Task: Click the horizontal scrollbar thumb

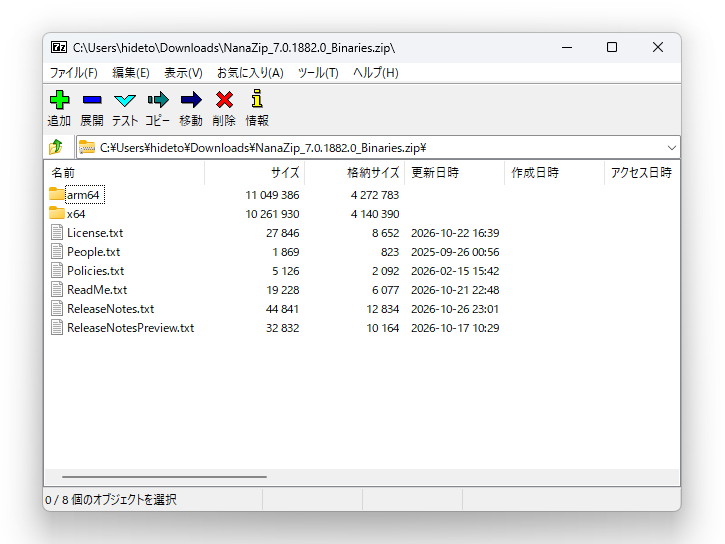Action: tap(164, 477)
